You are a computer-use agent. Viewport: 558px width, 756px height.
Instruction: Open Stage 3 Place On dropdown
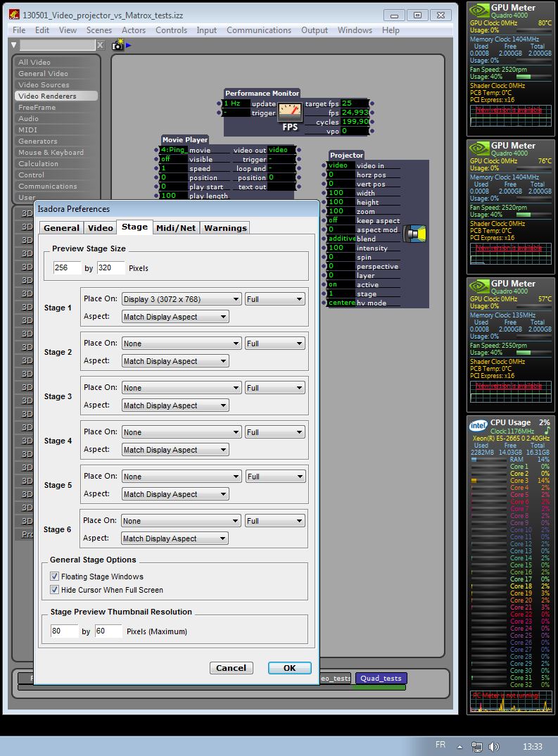click(x=182, y=388)
